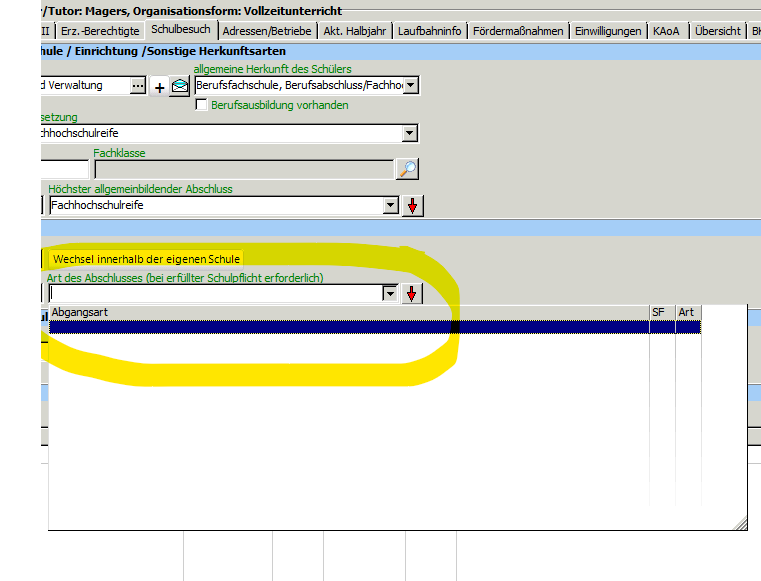The image size is (761, 581).
Task: Open the Einwilligungen tab
Action: (608, 31)
